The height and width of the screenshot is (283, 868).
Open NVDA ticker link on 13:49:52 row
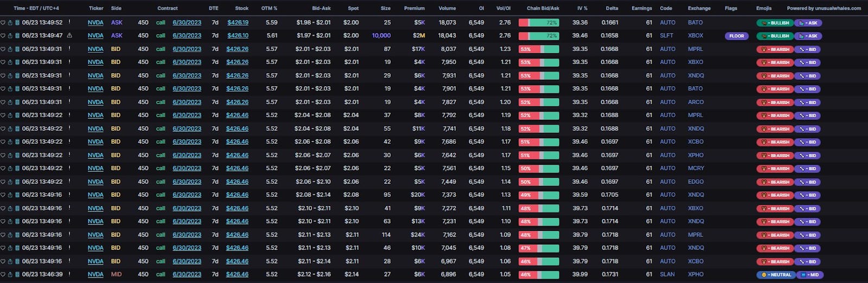click(x=95, y=23)
